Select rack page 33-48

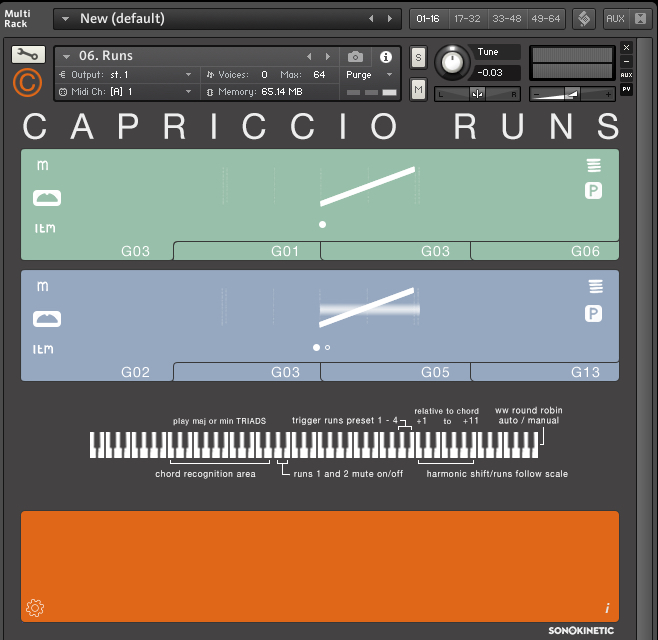pos(507,18)
